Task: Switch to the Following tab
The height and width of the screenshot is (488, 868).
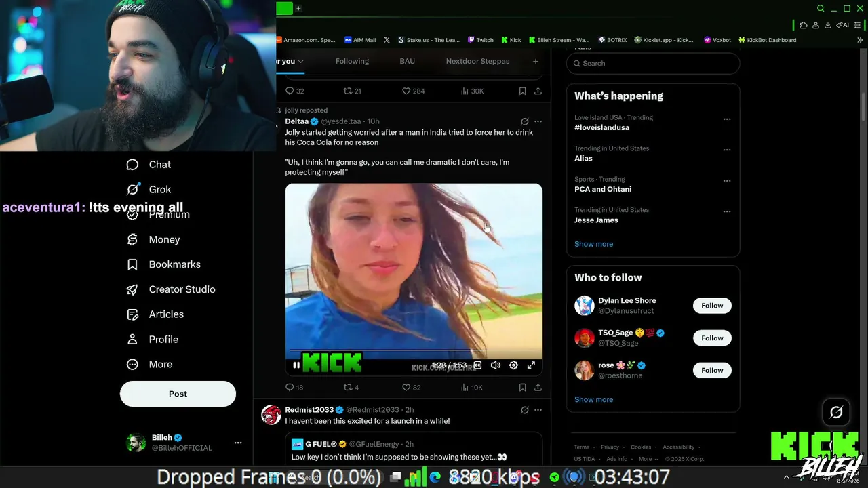Action: (x=352, y=61)
